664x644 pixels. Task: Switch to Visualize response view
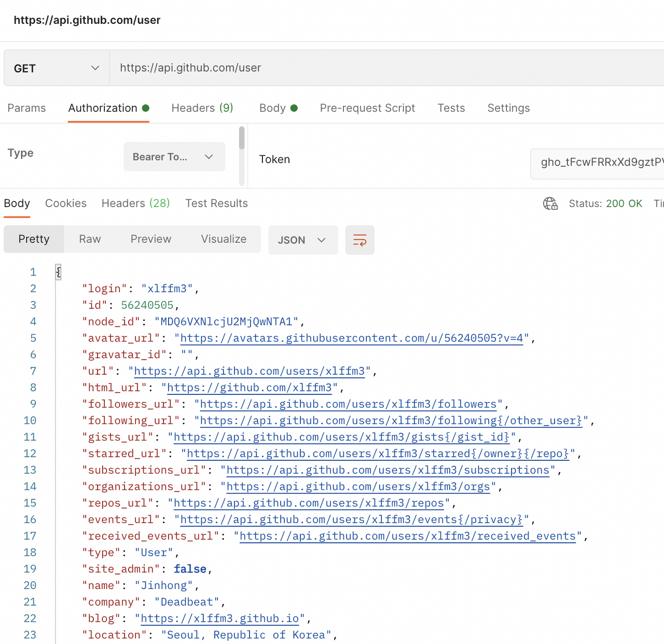click(x=224, y=239)
